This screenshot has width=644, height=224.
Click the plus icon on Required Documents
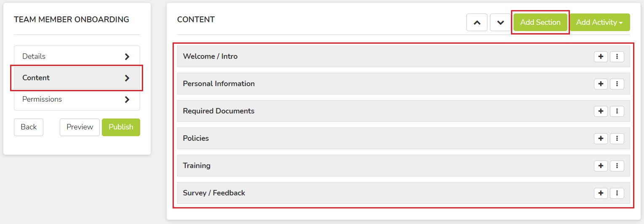click(601, 111)
